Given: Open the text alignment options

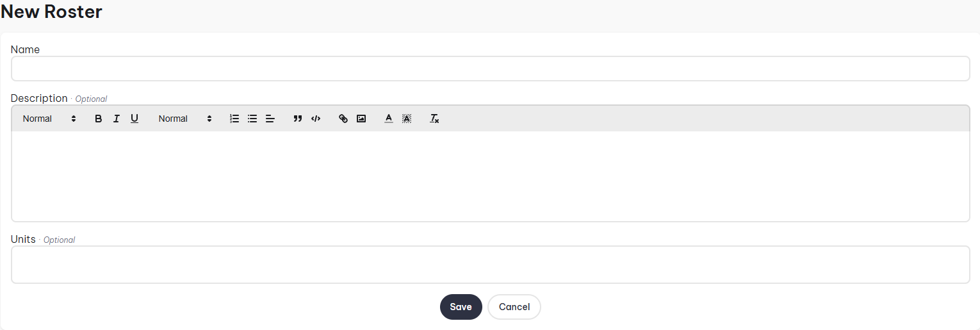Looking at the screenshot, I should 270,119.
